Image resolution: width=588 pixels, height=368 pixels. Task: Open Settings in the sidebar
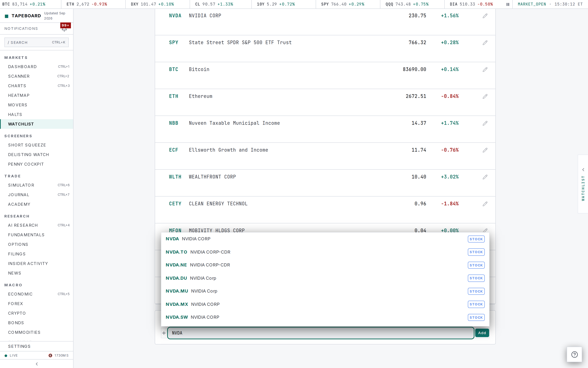[x=37, y=346]
